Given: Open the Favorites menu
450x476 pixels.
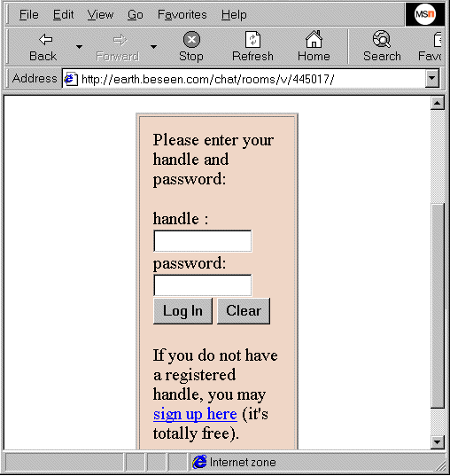Looking at the screenshot, I should point(182,14).
